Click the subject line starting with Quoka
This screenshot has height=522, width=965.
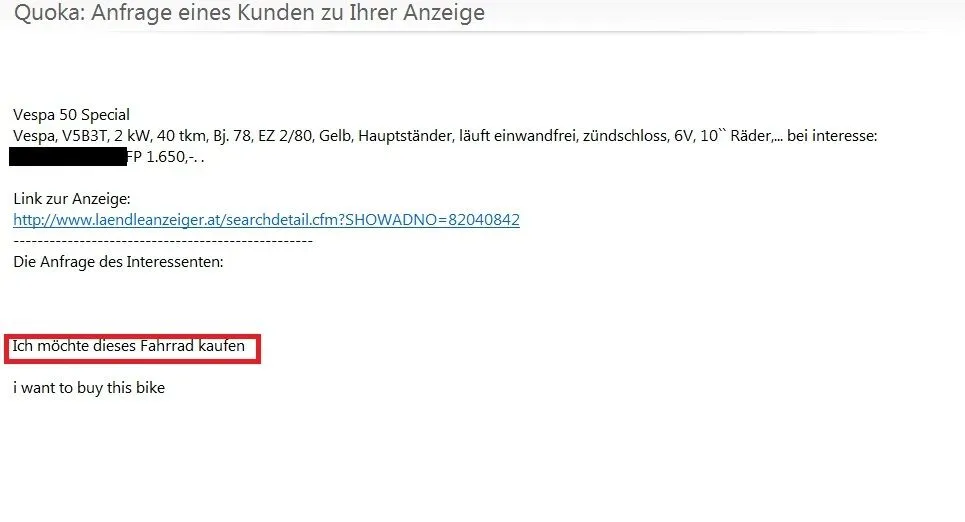[x=249, y=12]
